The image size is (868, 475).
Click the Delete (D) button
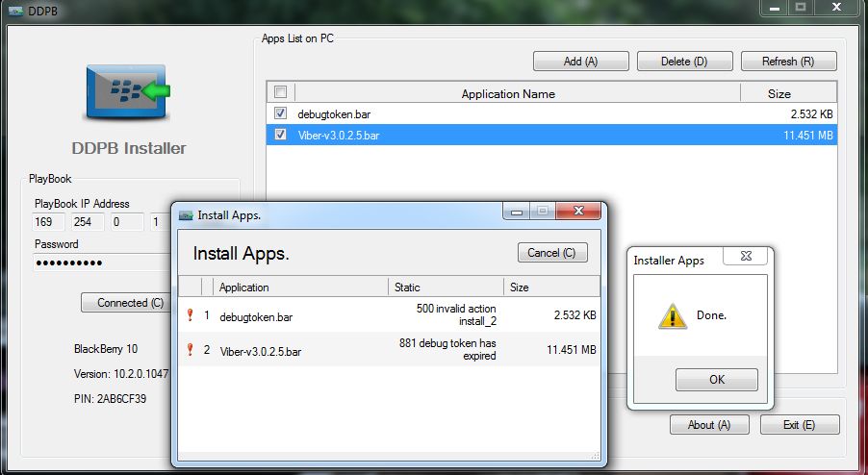pyautogui.click(x=685, y=62)
